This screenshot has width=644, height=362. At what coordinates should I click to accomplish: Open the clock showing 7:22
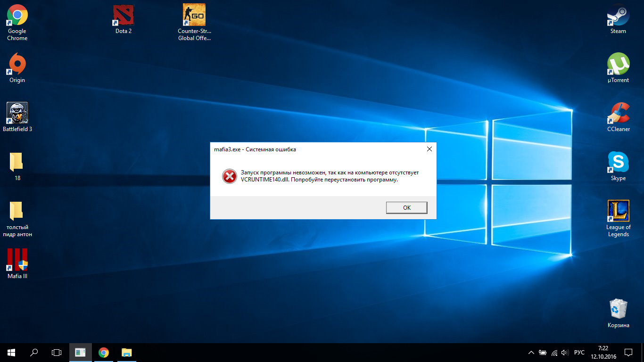point(603,353)
